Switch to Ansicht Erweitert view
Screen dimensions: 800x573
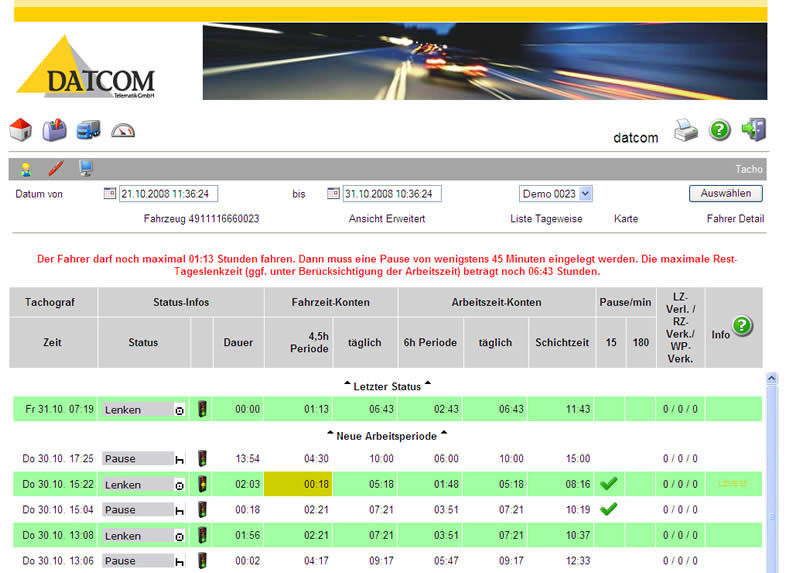[x=387, y=218]
